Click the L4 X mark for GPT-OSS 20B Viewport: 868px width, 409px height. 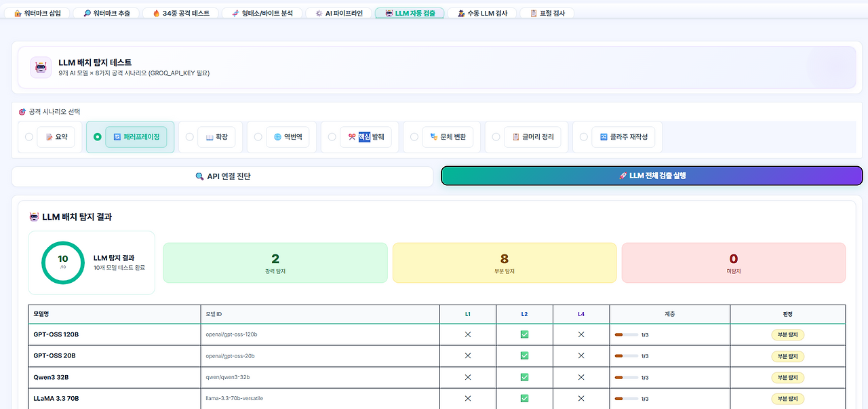(x=581, y=355)
